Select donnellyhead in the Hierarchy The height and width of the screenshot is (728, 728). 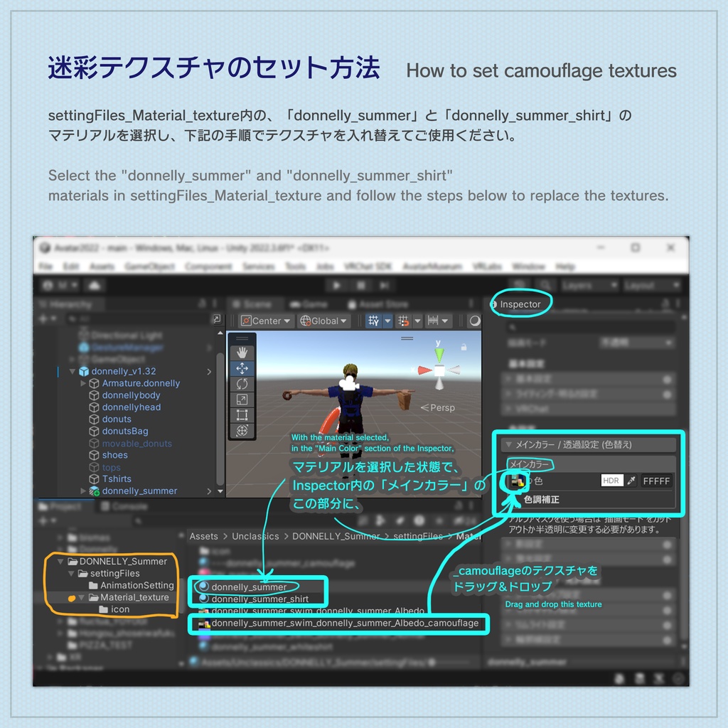pos(132,407)
